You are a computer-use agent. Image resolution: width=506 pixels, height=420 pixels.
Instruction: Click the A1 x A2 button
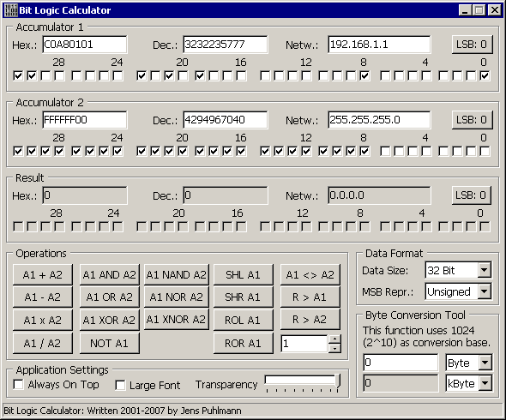43,320
